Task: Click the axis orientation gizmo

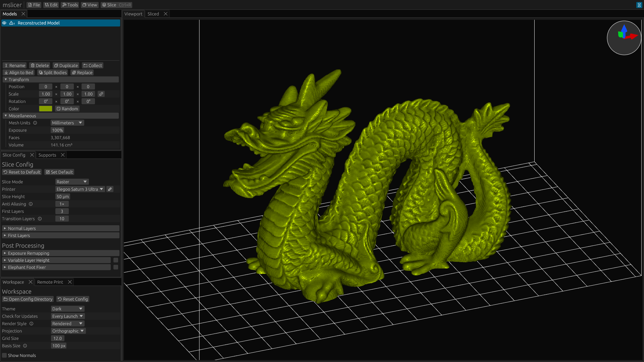Action: point(624,38)
